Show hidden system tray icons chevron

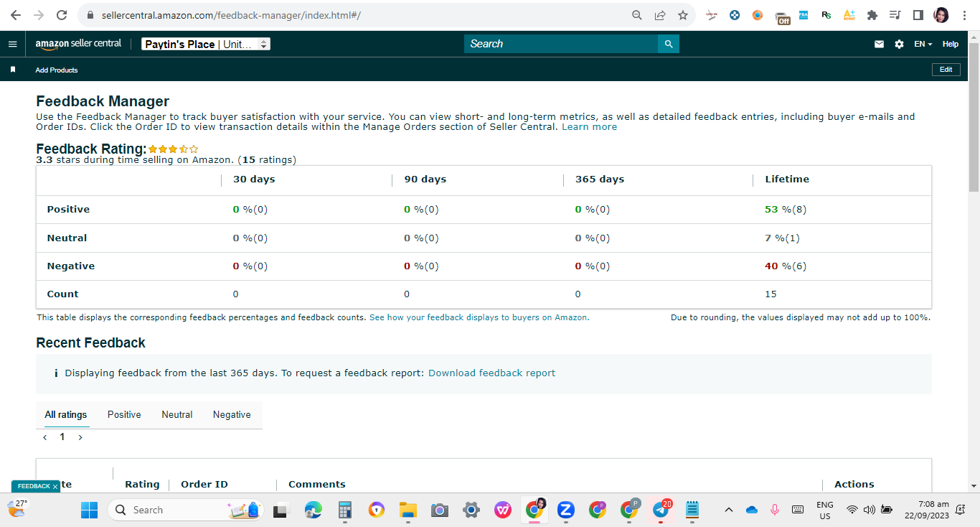(x=729, y=510)
